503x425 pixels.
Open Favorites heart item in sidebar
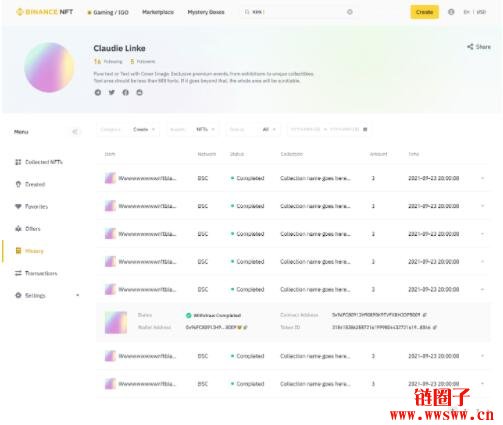pyautogui.click(x=31, y=207)
